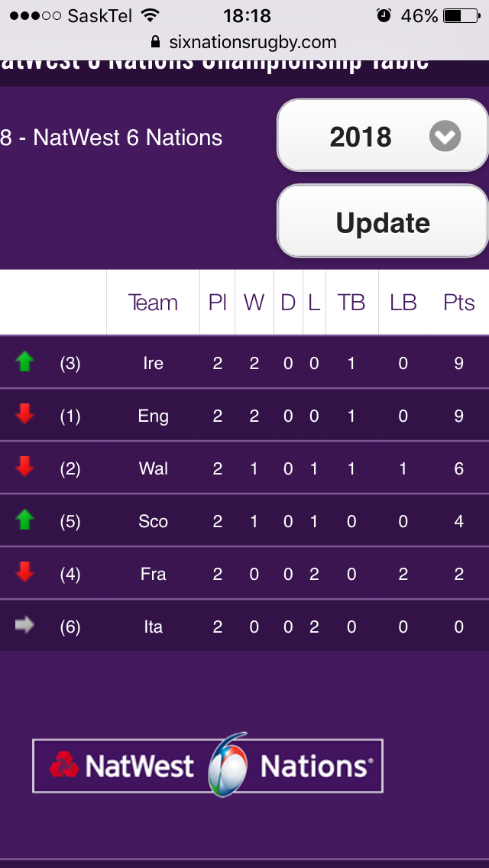Tap the alarm clock status icon
This screenshot has width=489, height=868.
coord(384,15)
